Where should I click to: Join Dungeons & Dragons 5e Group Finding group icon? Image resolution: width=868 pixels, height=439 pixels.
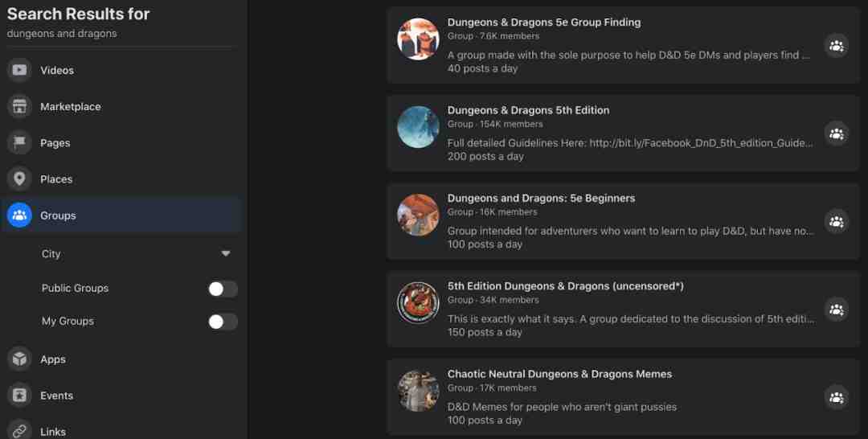[x=837, y=46]
